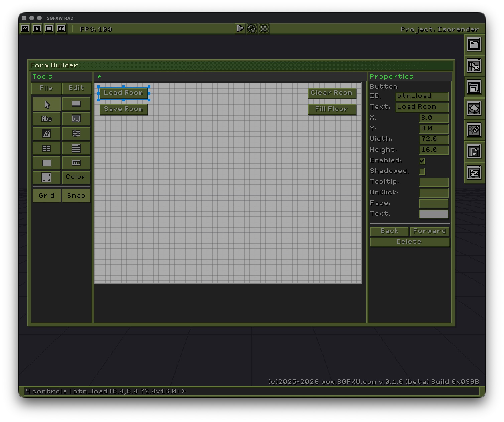Open the file browser sidebar icon
Screen dimensions: 504x422
[474, 44]
